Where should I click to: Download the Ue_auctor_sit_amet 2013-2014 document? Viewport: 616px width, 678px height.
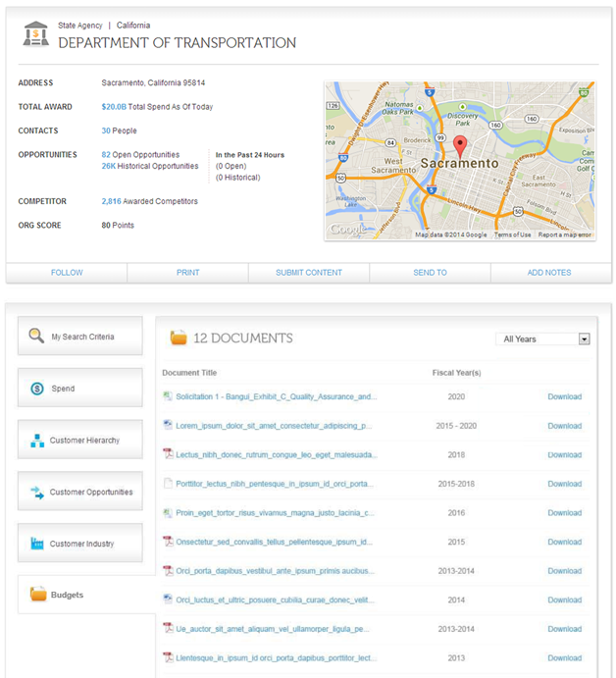coord(565,629)
